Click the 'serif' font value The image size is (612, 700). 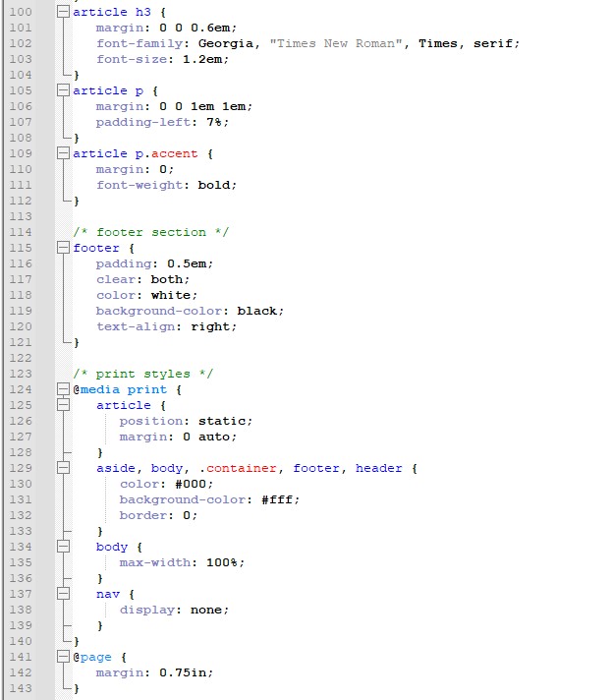coord(493,43)
